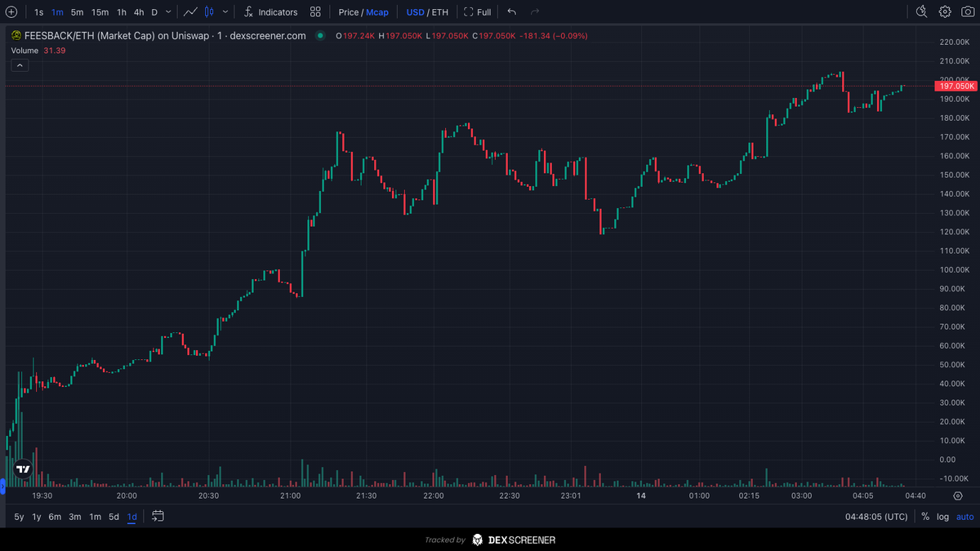The image size is (980, 551).
Task: Click the add symbol plus icon
Action: 11,12
